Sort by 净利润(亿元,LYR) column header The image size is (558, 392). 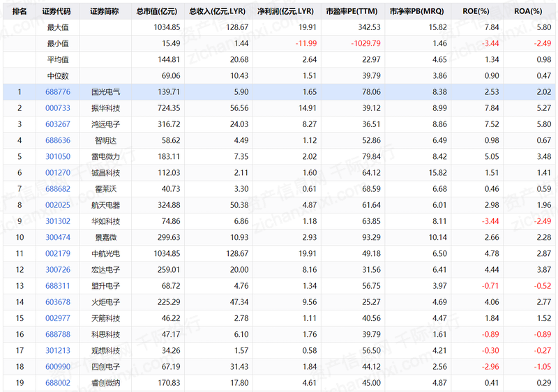click(x=285, y=11)
